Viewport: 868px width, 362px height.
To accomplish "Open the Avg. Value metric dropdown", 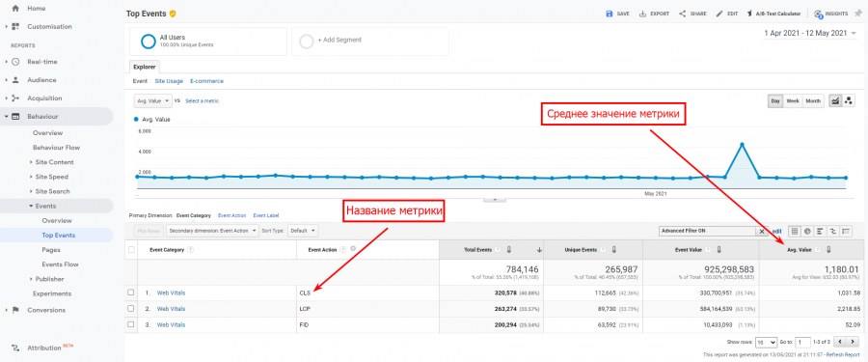I will (152, 101).
